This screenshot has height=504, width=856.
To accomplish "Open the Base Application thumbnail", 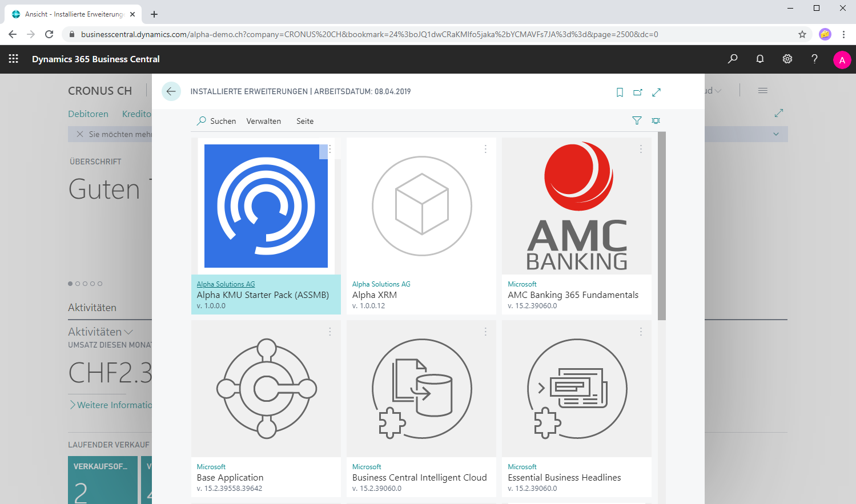I will point(266,389).
